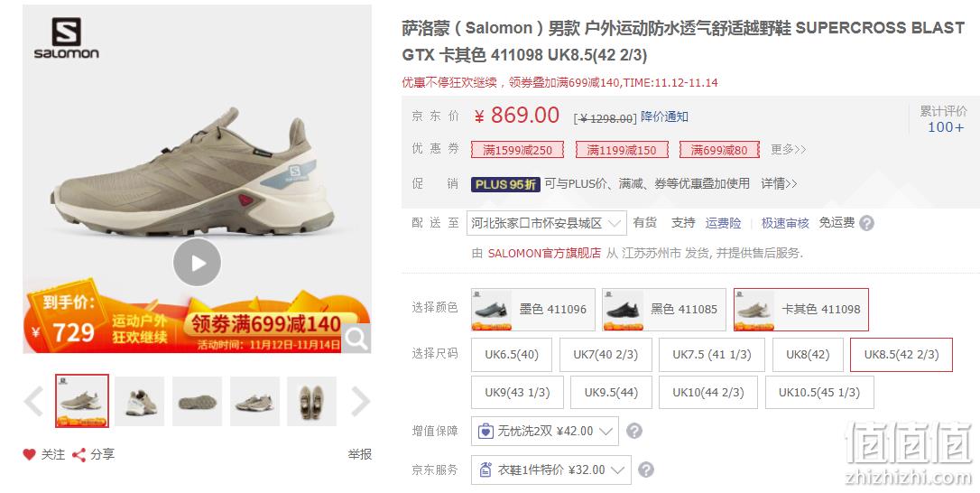View the shoe sole thumbnail
Screen dimensions: 980x493
click(197, 402)
